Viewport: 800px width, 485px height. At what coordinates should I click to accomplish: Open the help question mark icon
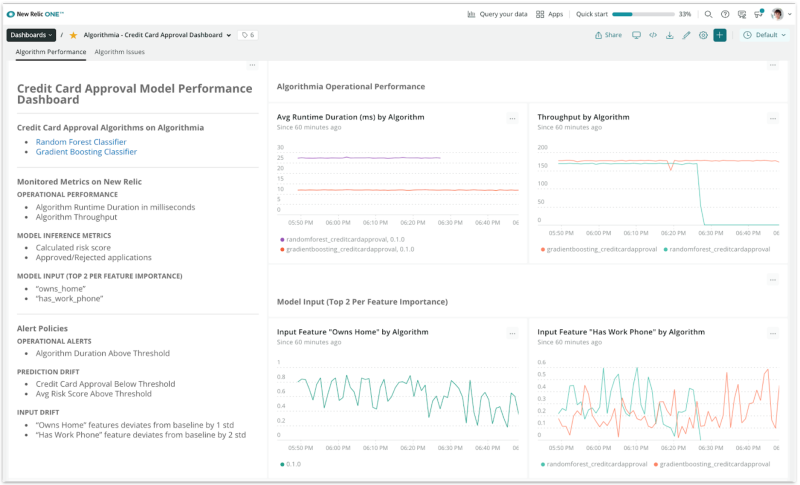coord(725,14)
